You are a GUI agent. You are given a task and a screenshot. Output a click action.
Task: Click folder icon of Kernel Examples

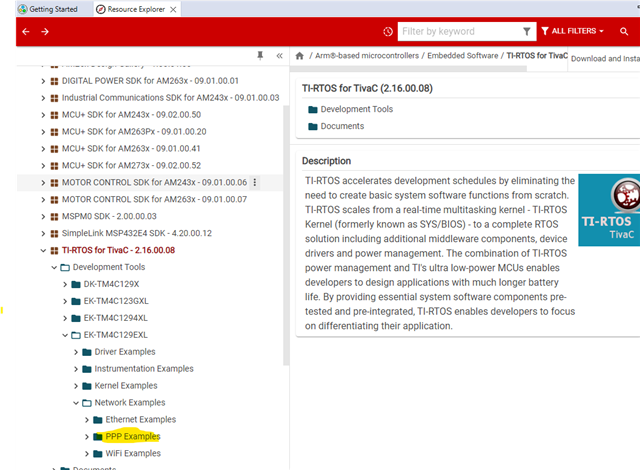tap(87, 386)
